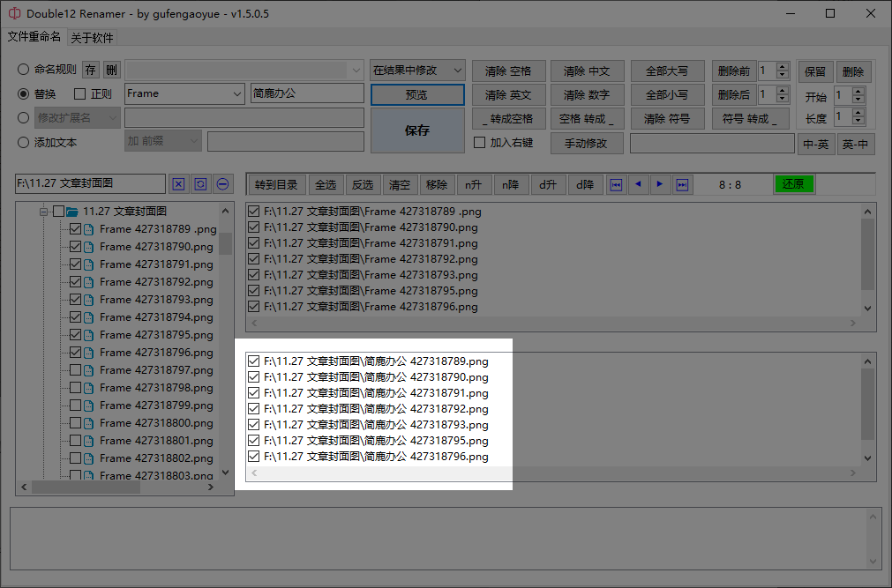
Task: Click the 预览 button
Action: coord(417,94)
